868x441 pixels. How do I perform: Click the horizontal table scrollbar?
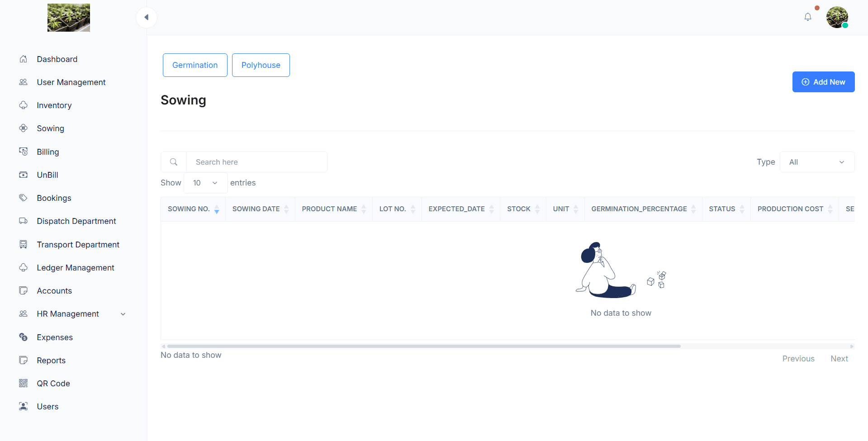423,346
